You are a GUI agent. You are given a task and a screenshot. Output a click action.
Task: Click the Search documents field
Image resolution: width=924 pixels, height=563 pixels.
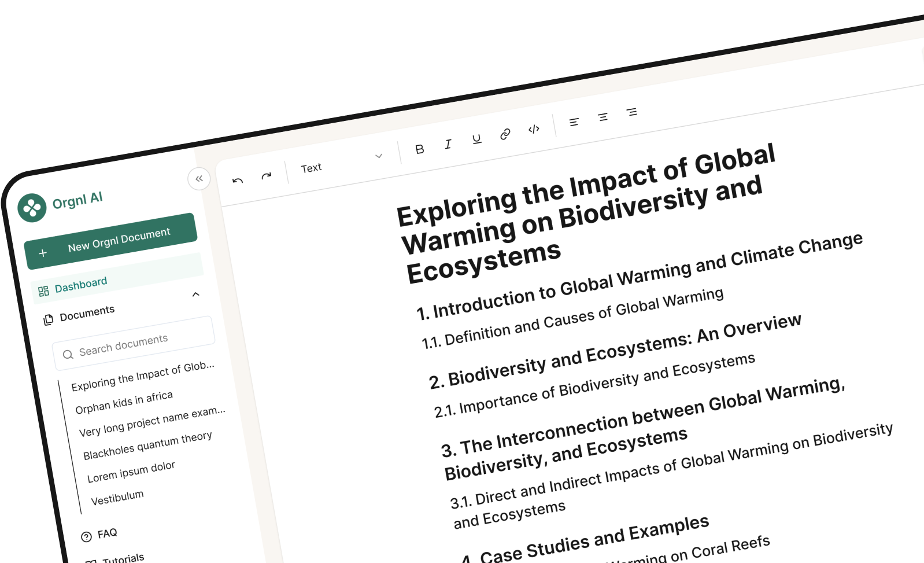(x=134, y=343)
